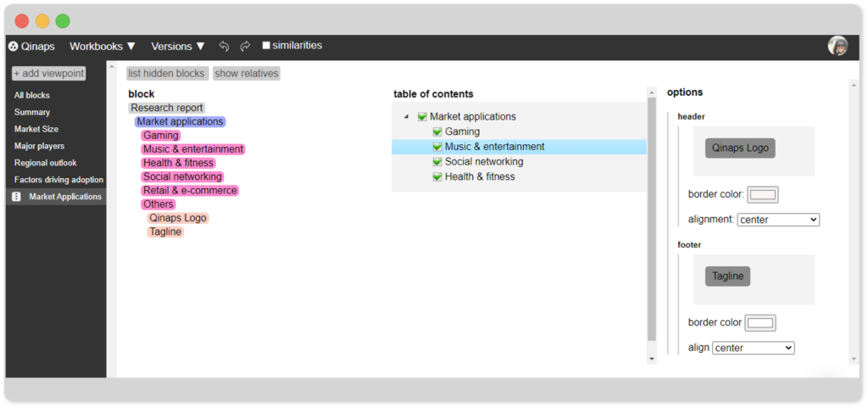Click the redo arrow icon

[245, 47]
